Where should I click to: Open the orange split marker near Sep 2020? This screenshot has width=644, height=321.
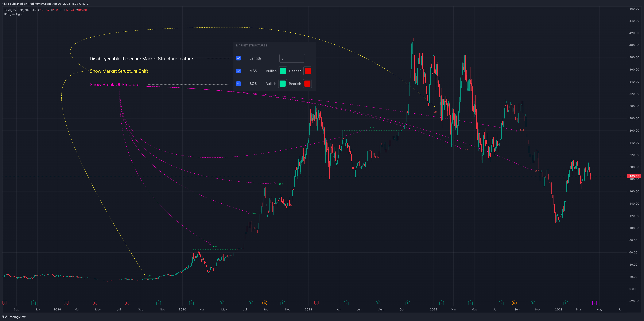[x=265, y=303]
